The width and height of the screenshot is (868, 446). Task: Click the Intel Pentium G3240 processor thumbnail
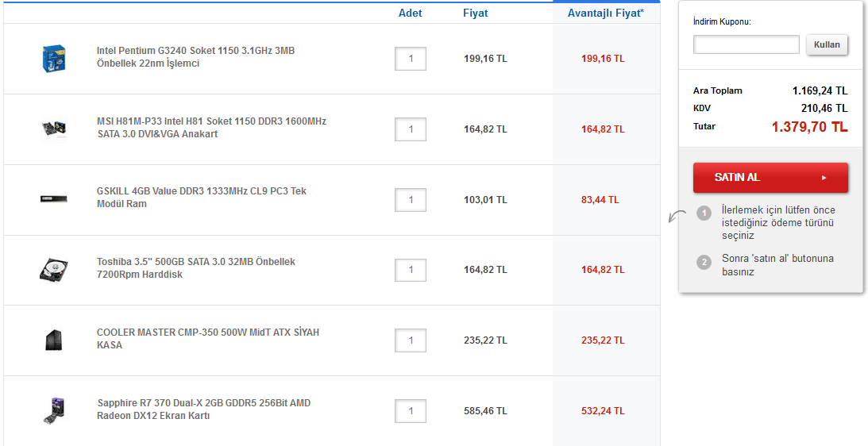52,59
